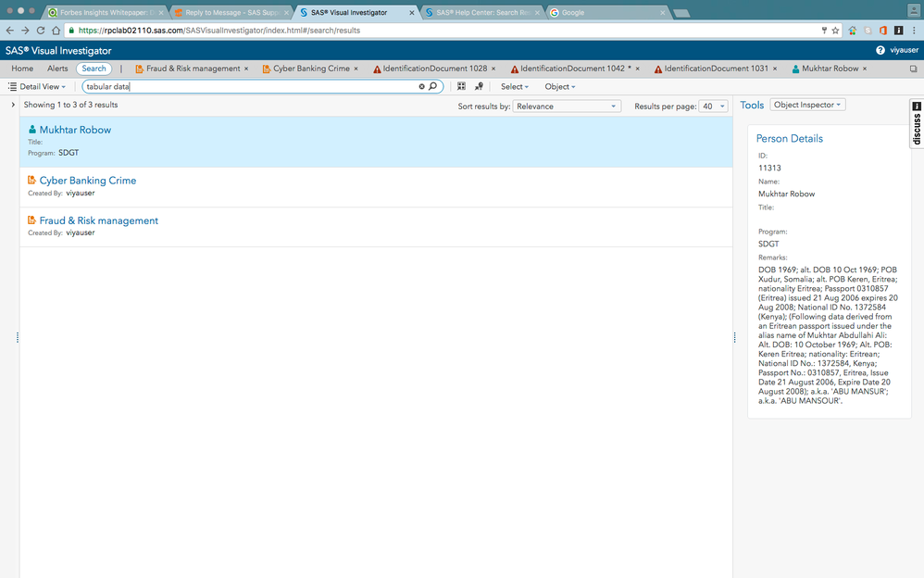This screenshot has height=578, width=924.
Task: Open Chrome three-dot menu
Action: pos(914,30)
